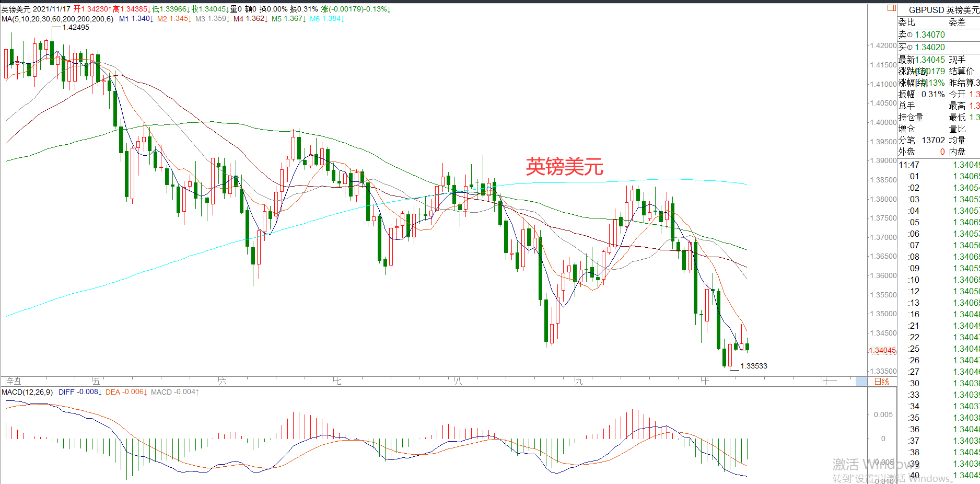Image resolution: width=980 pixels, height=484 pixels.
Task: Click the DIFF -0.008 value
Action: click(80, 392)
